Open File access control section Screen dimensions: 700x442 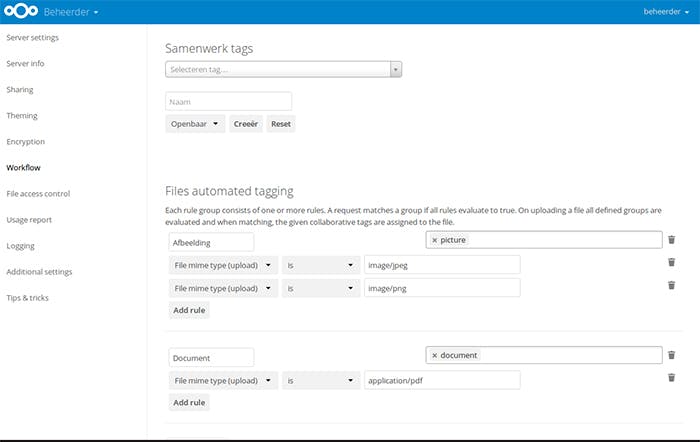click(38, 194)
